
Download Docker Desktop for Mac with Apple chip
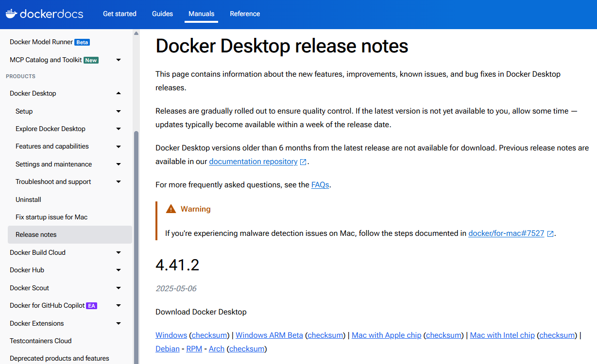coord(386,335)
